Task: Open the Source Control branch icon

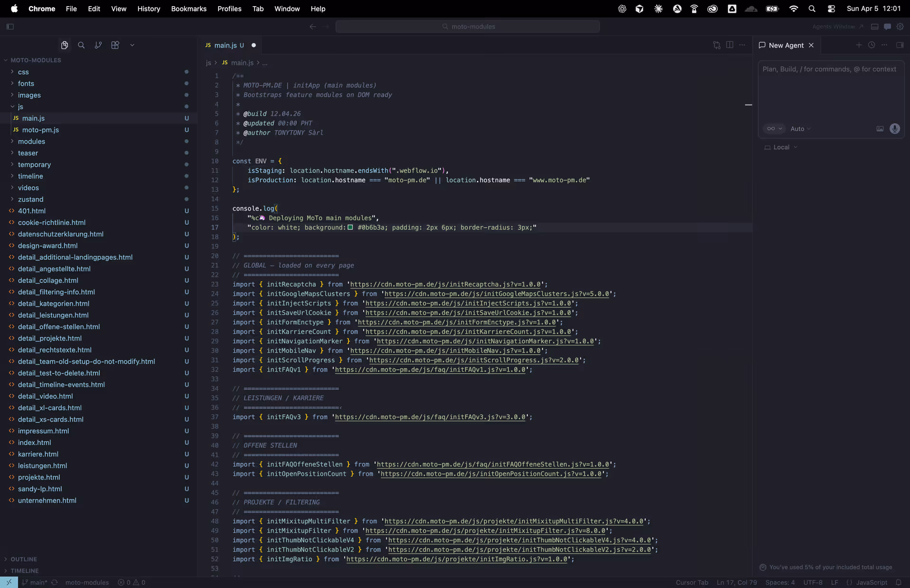Action: coord(98,45)
